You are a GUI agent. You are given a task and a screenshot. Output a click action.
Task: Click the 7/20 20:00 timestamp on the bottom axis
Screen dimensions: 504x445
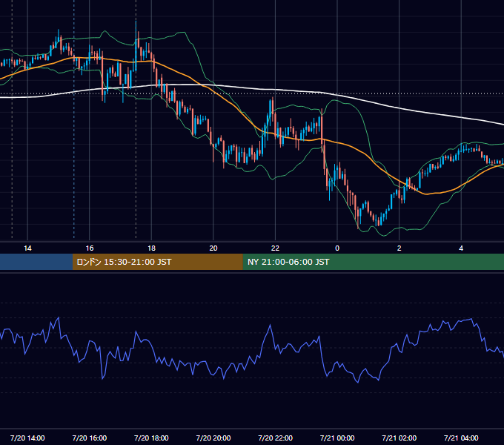coord(213,438)
